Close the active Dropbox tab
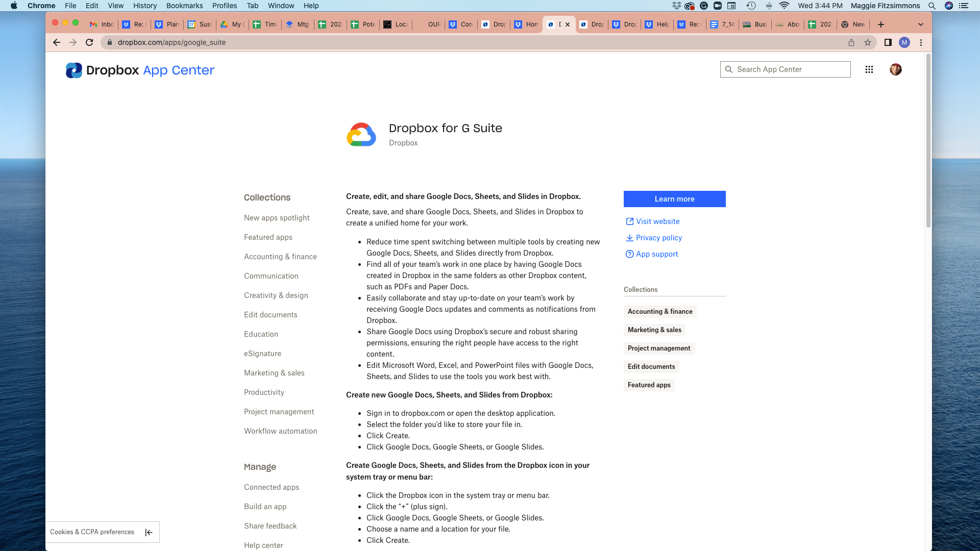980x551 pixels. tap(568, 24)
